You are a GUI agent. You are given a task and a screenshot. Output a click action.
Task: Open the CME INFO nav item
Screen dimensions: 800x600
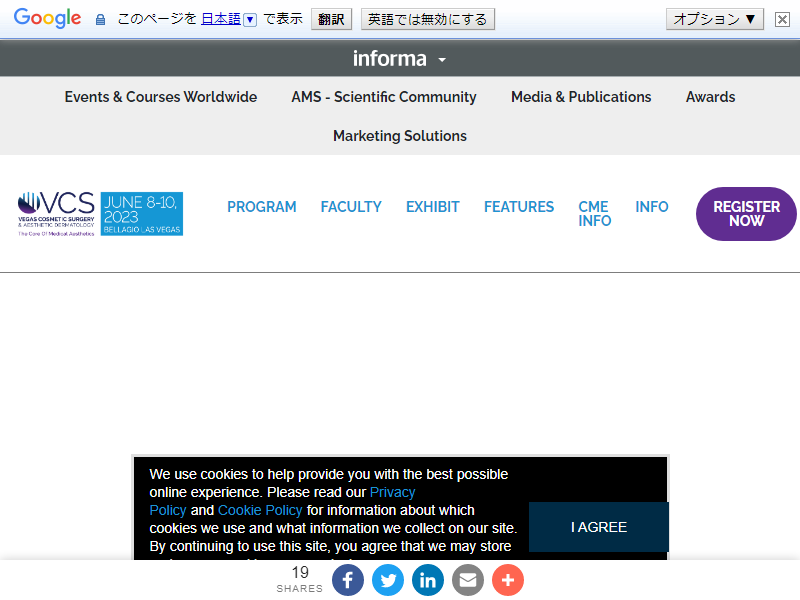(x=594, y=214)
